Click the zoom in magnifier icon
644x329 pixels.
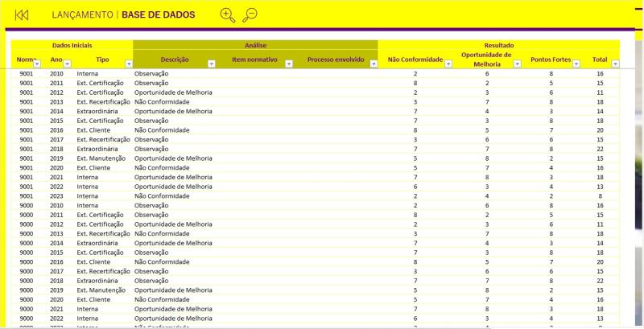tap(228, 15)
